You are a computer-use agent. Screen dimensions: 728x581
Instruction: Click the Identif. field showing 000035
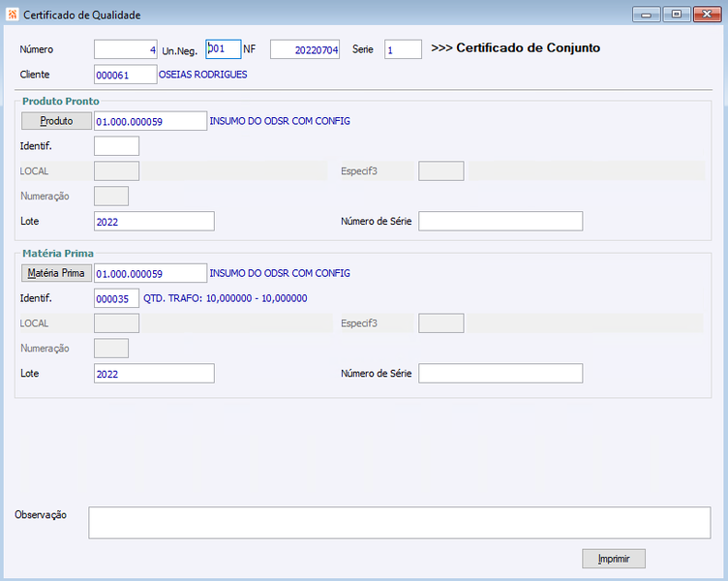pyautogui.click(x=116, y=298)
